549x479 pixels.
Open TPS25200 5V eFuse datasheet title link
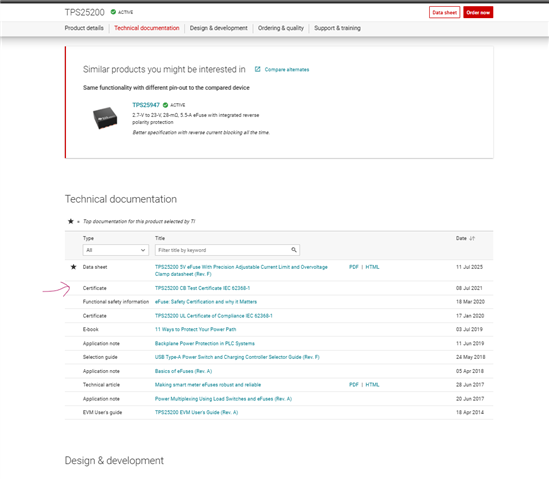(241, 270)
